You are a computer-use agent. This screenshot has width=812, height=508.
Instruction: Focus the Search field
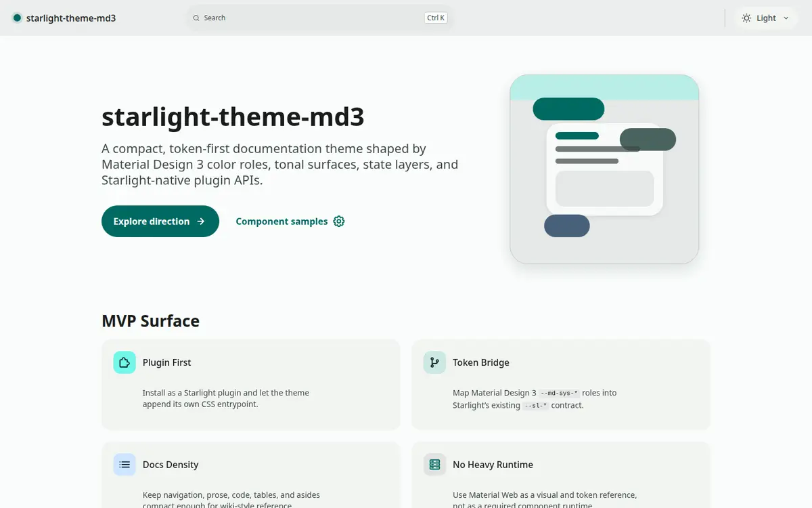click(319, 18)
